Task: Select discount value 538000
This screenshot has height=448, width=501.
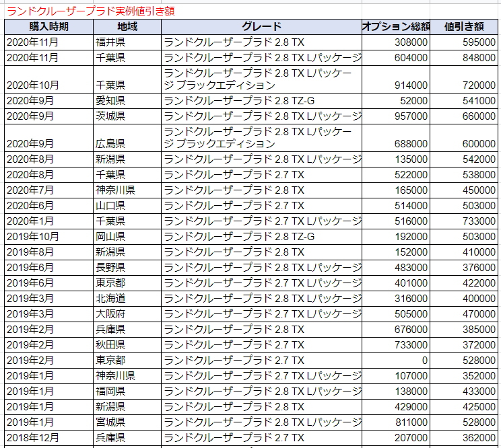Action: [464, 175]
